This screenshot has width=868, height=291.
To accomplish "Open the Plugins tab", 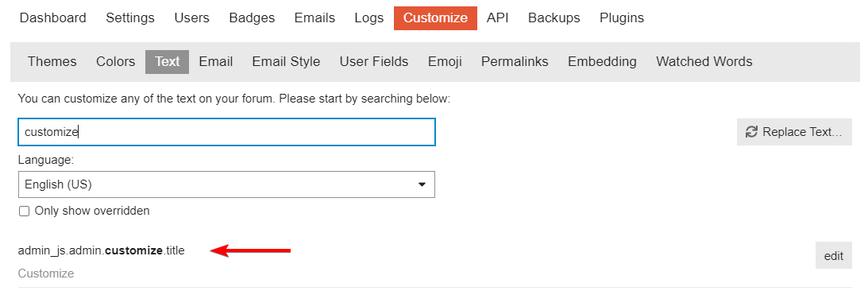I will point(622,17).
